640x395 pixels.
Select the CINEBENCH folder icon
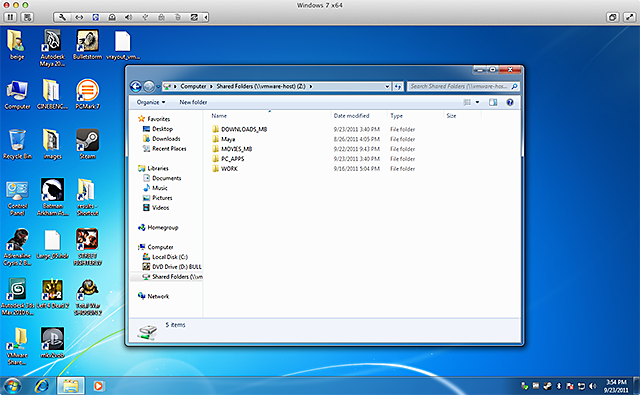tap(52, 94)
